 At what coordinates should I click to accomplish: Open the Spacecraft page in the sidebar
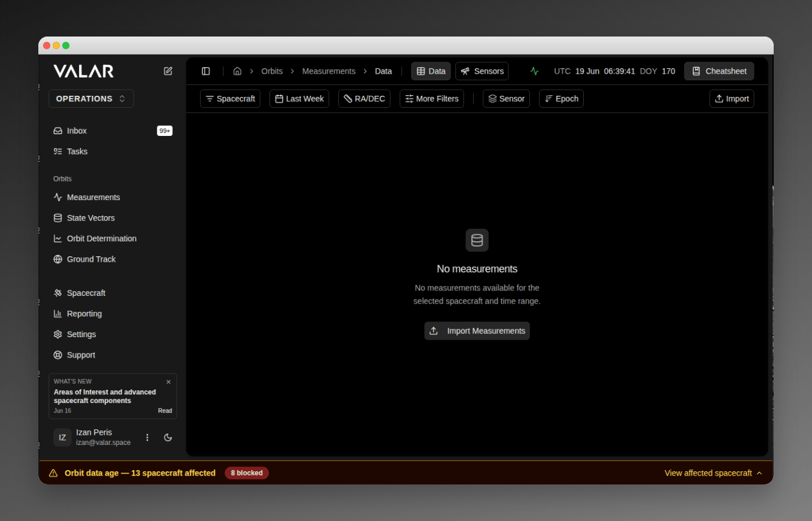pyautogui.click(x=113, y=293)
